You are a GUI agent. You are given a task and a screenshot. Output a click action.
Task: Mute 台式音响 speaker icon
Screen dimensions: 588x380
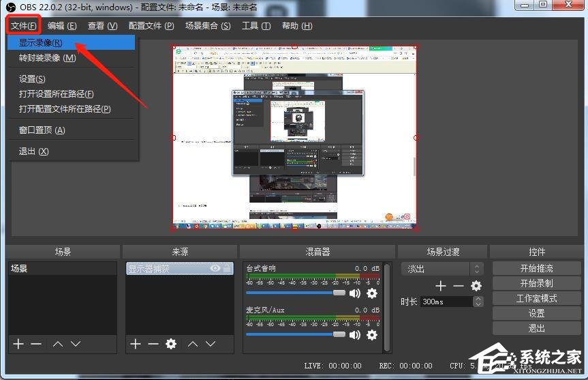click(354, 293)
